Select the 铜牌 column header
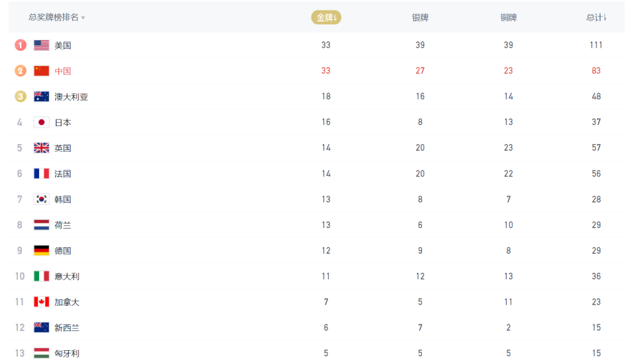The width and height of the screenshot is (635, 364). (x=508, y=17)
